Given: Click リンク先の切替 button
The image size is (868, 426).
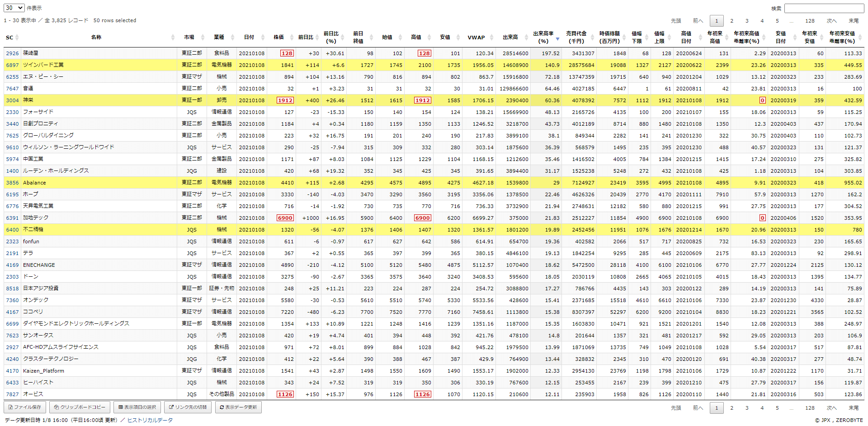Looking at the screenshot, I should click(x=188, y=407).
